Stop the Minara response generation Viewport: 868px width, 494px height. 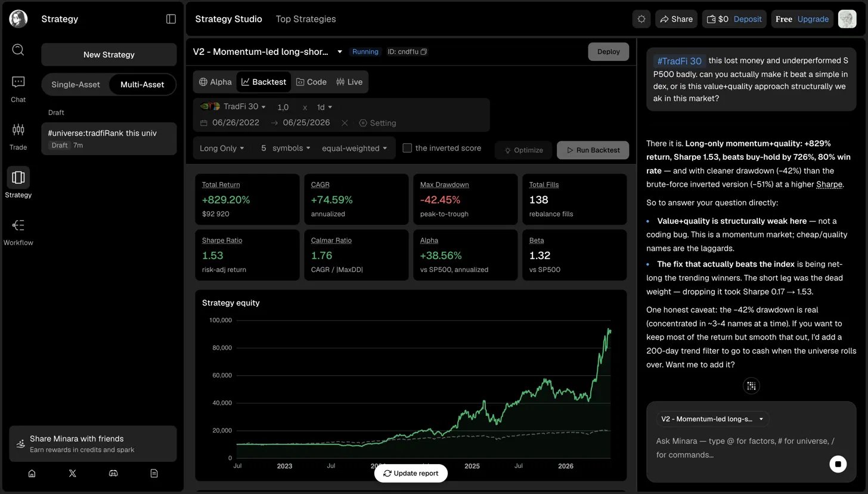(838, 464)
